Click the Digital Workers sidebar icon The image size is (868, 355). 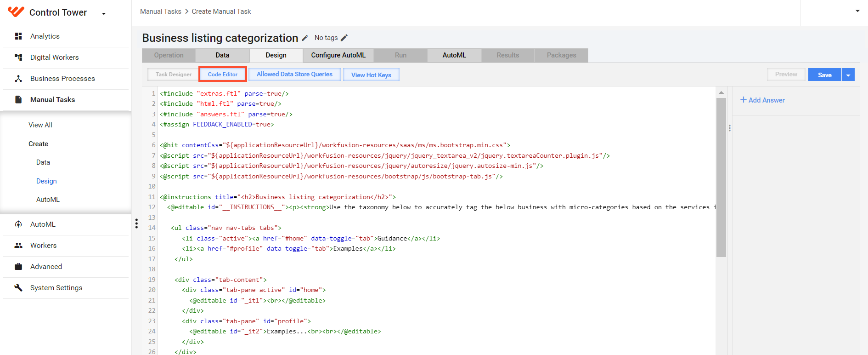pyautogui.click(x=18, y=57)
